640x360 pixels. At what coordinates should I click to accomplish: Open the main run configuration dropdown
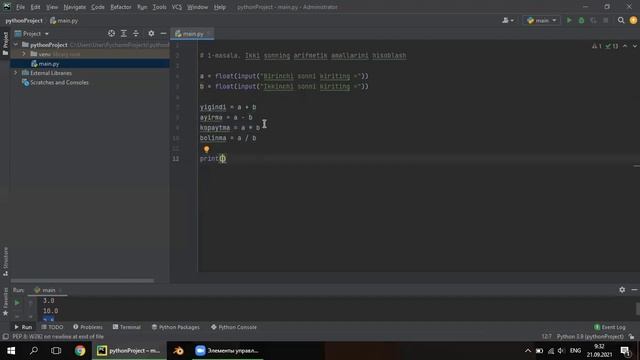(542, 20)
